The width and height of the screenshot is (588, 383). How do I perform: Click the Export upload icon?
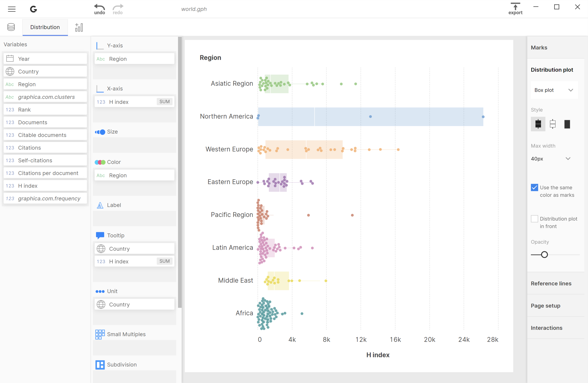[x=515, y=7]
